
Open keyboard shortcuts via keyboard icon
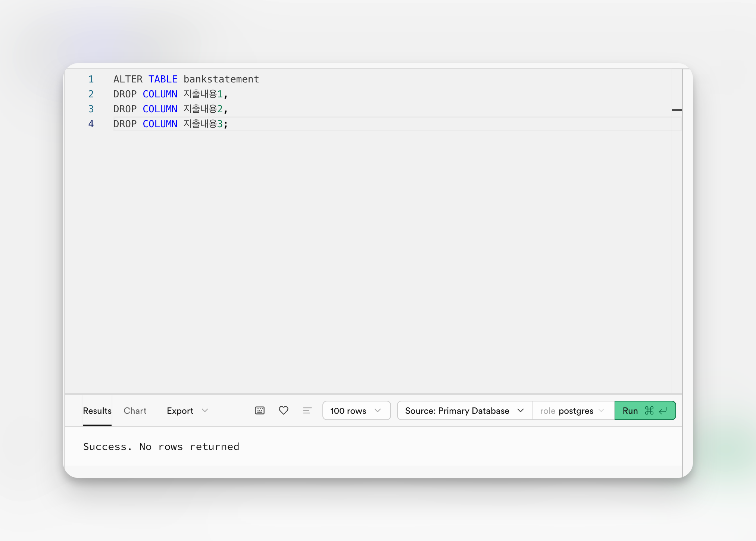coord(260,410)
